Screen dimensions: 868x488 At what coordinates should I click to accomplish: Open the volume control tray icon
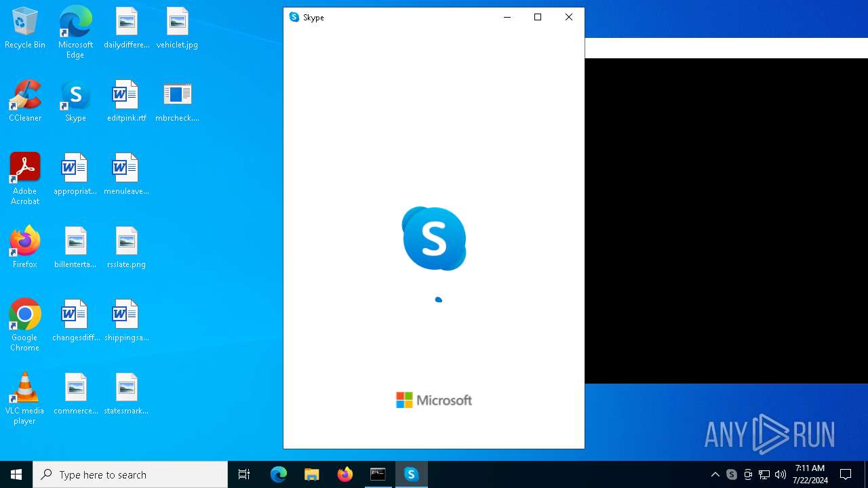pos(781,474)
